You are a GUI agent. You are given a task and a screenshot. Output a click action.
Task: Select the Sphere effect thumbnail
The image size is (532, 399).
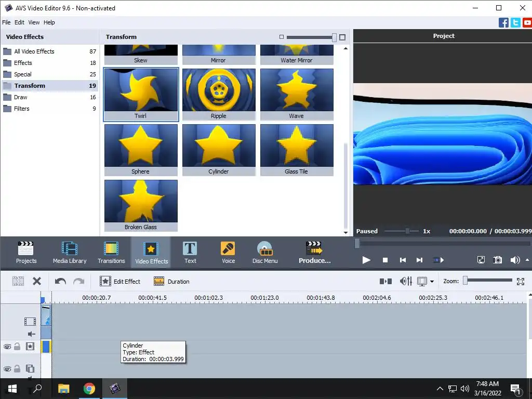pyautogui.click(x=141, y=150)
